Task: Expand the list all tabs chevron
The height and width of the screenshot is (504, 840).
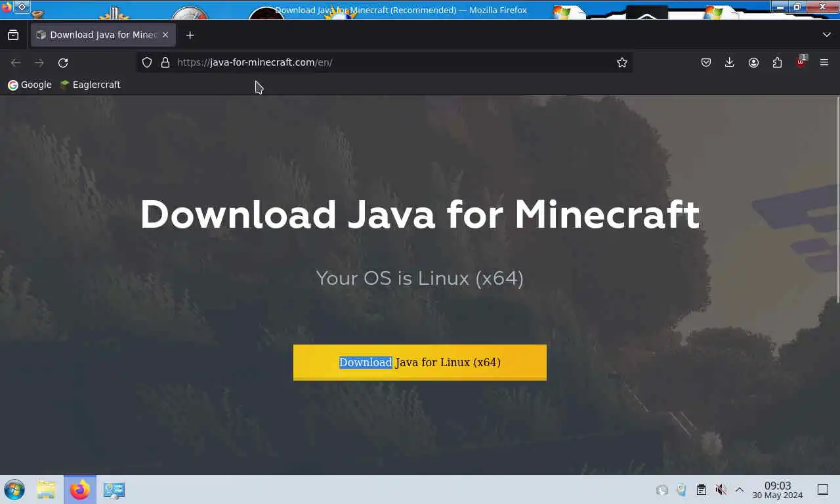Action: click(826, 35)
